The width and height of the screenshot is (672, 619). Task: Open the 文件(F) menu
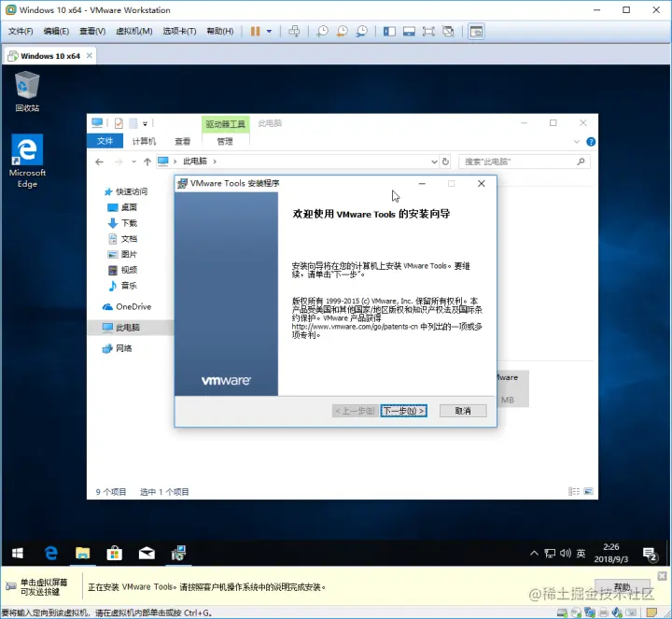click(x=21, y=32)
